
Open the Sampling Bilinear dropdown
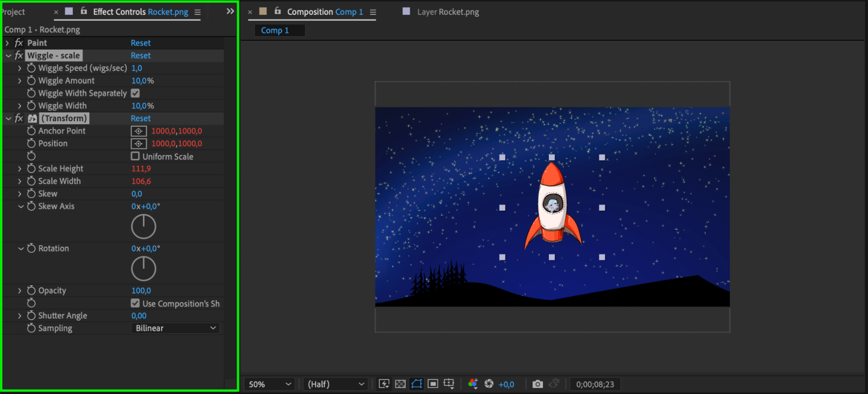click(x=175, y=328)
